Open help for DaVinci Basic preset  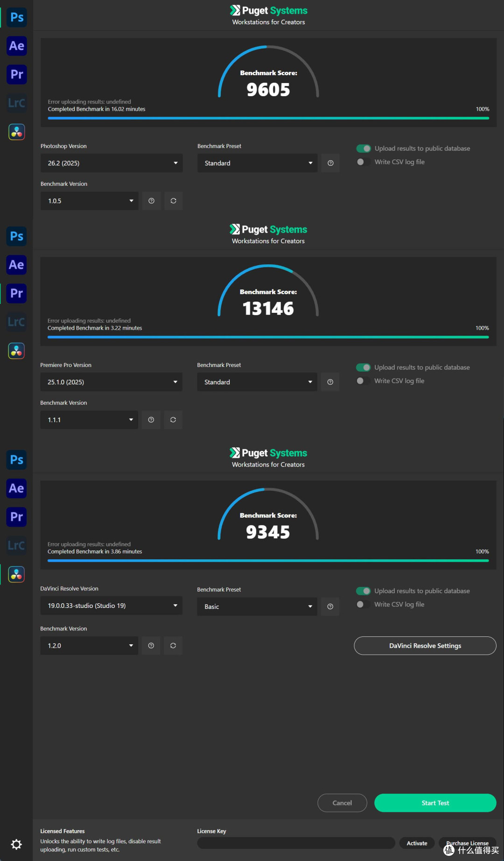click(330, 607)
